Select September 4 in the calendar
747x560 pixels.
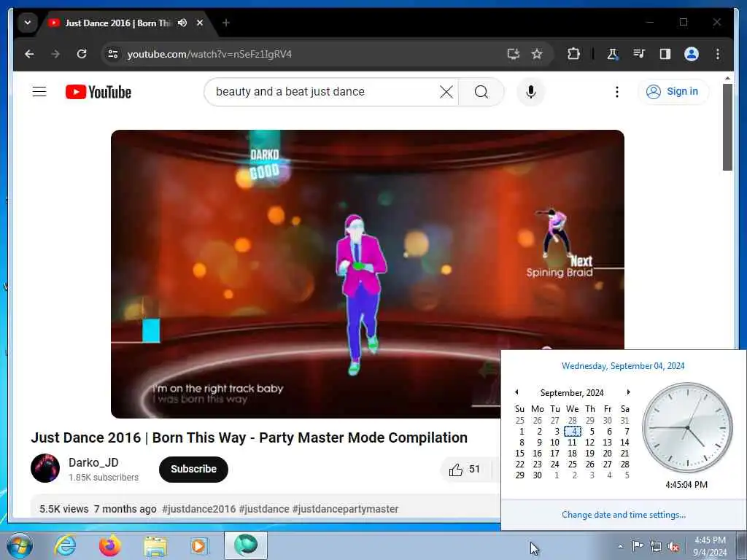pos(573,432)
